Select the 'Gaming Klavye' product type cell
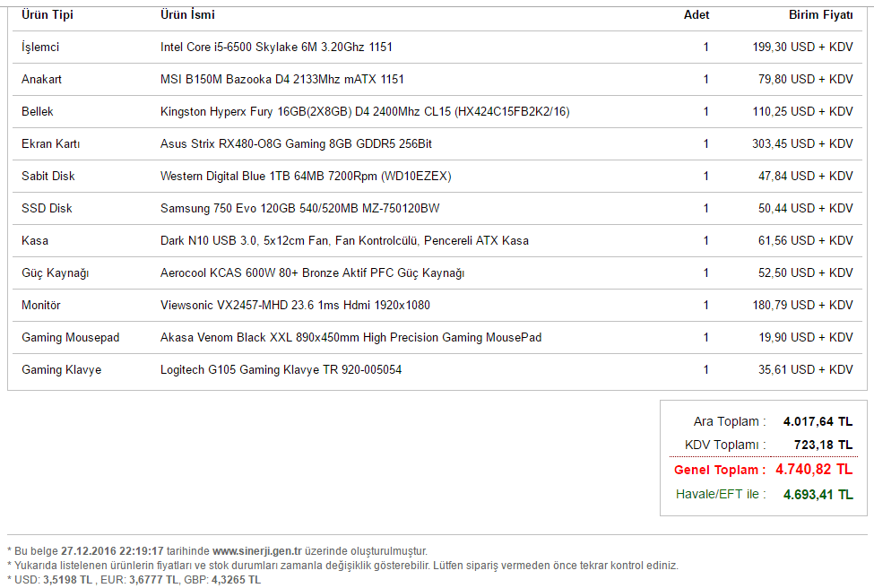The height and width of the screenshot is (588, 874). (x=61, y=370)
